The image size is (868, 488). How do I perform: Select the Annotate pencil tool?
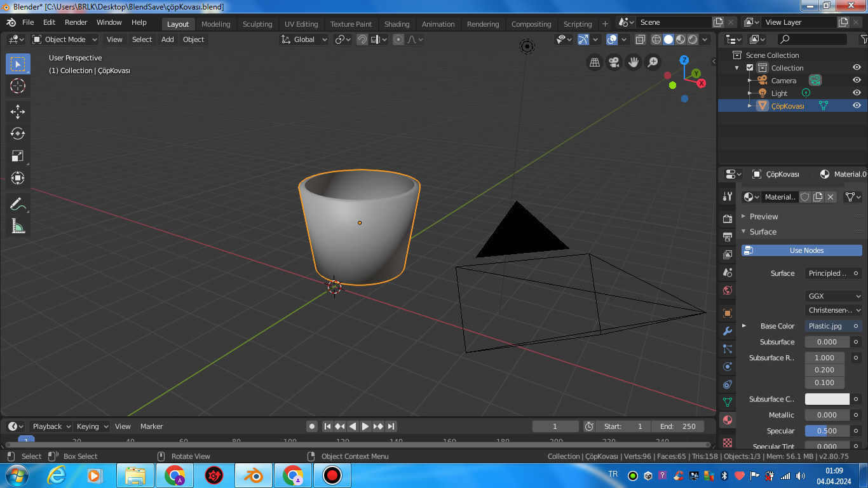coord(18,204)
